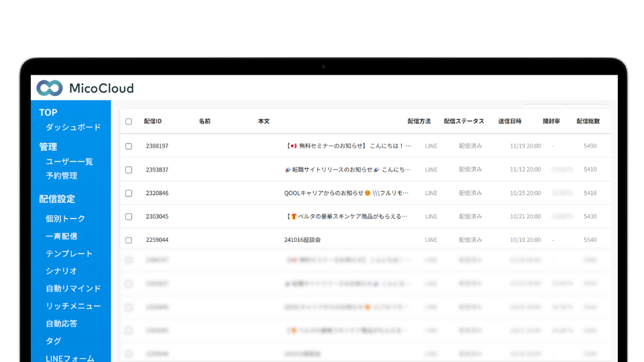Check the box for delivery 2393837
This screenshot has width=644, height=362.
click(129, 170)
